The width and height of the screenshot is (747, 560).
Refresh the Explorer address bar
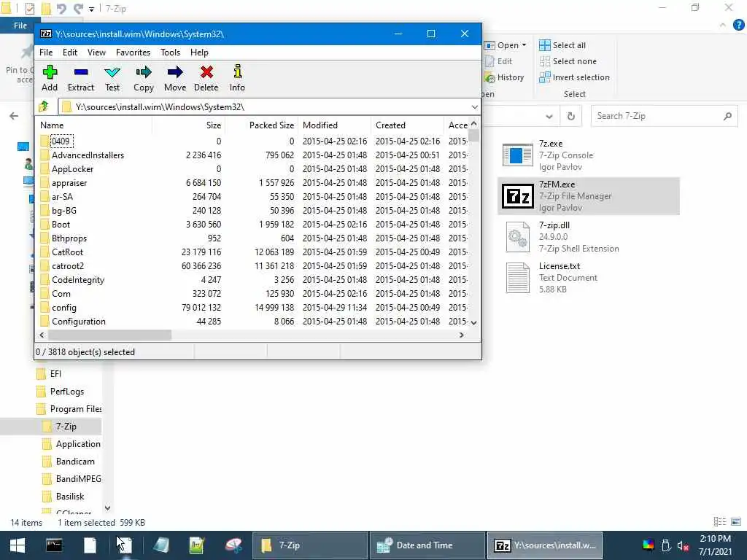(x=570, y=116)
